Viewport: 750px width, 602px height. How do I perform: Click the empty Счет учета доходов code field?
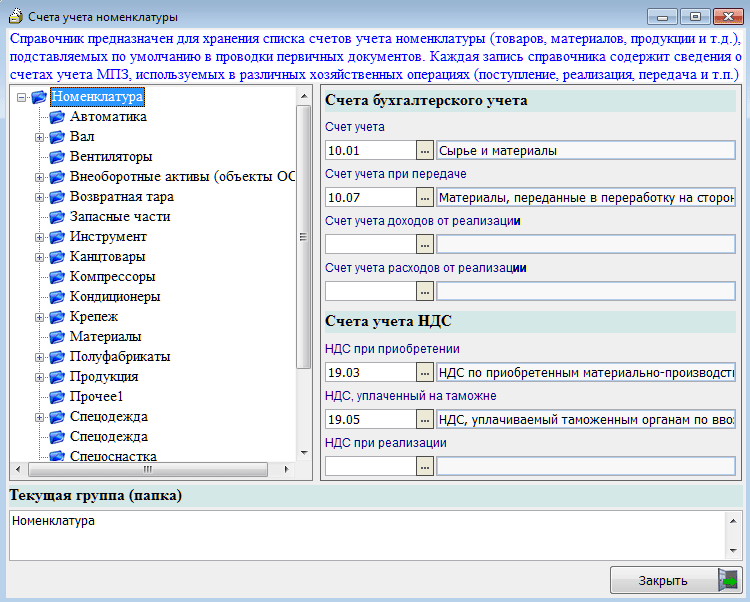point(371,244)
